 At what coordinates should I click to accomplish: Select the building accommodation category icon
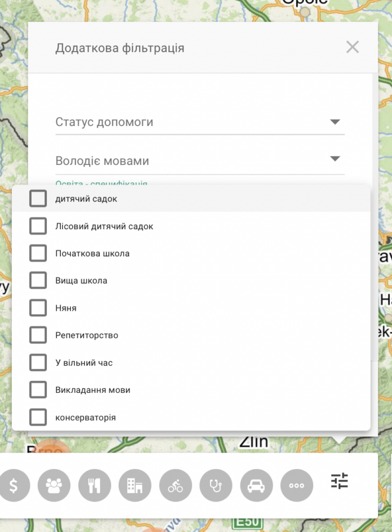[x=135, y=485]
